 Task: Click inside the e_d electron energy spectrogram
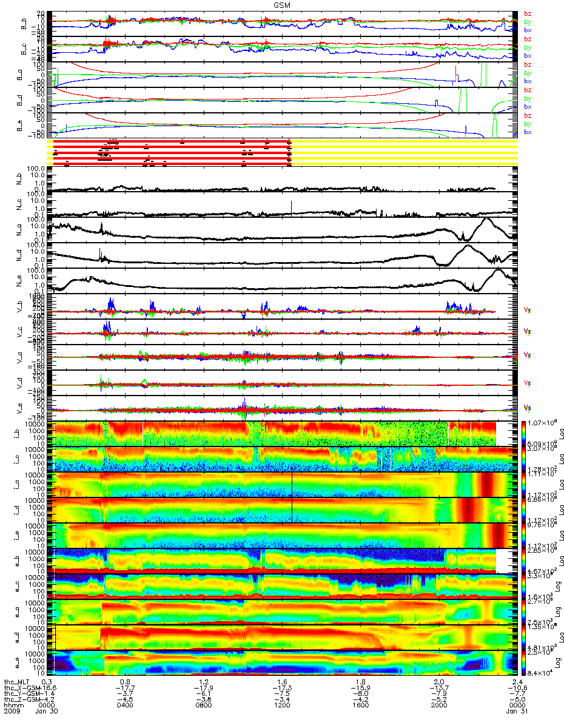(x=282, y=637)
